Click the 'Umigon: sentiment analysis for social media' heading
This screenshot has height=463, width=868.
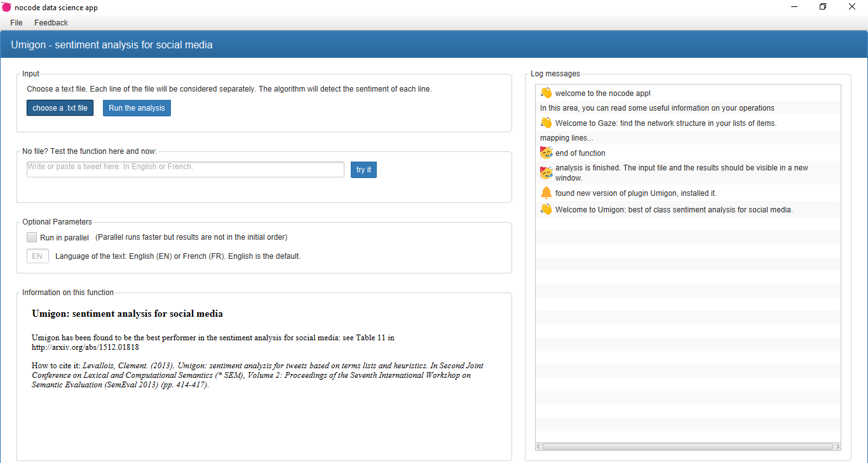[127, 314]
